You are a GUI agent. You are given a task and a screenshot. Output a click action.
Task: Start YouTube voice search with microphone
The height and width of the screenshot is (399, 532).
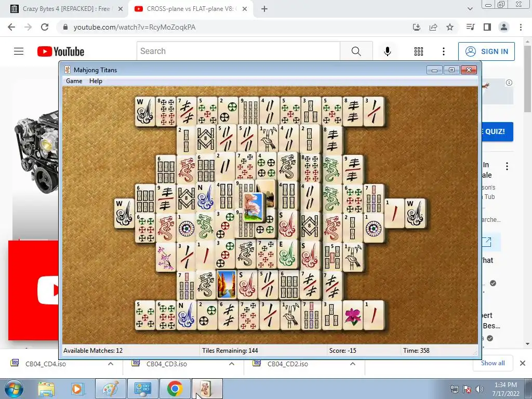tap(388, 51)
